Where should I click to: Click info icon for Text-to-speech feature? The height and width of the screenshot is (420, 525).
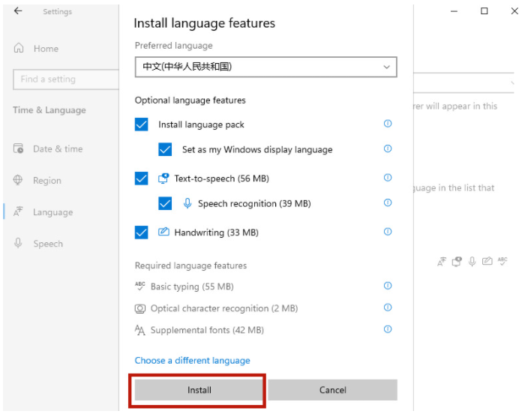pyautogui.click(x=388, y=178)
